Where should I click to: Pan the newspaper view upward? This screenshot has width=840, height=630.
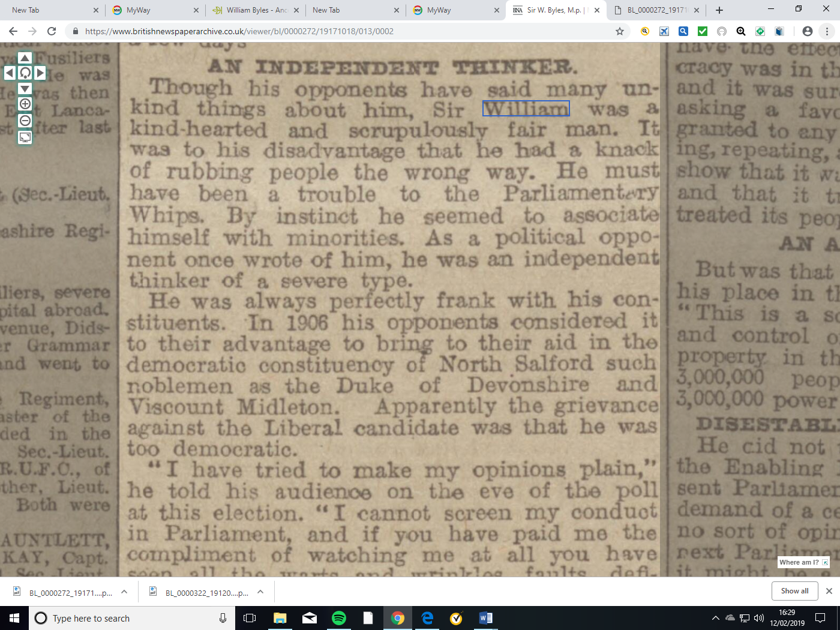point(25,58)
